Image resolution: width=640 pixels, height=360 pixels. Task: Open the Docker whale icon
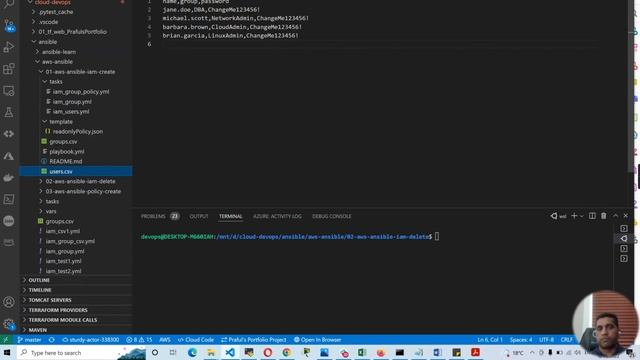[x=9, y=178]
